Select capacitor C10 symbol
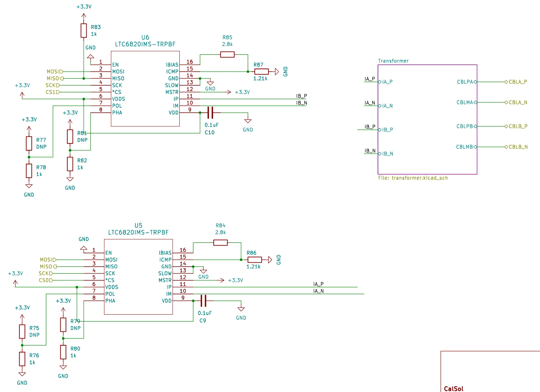Image resolution: width=540 pixels, height=392 pixels. [210, 113]
